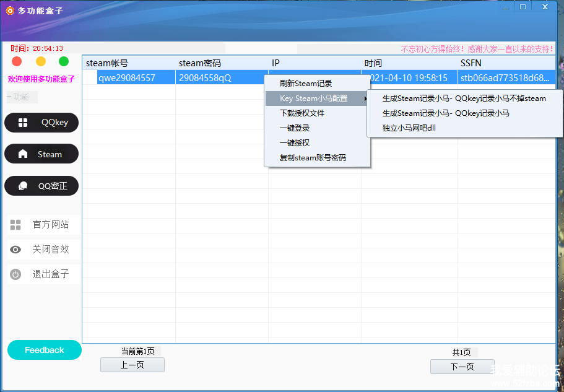Click the Steam home icon in sidebar

23,154
